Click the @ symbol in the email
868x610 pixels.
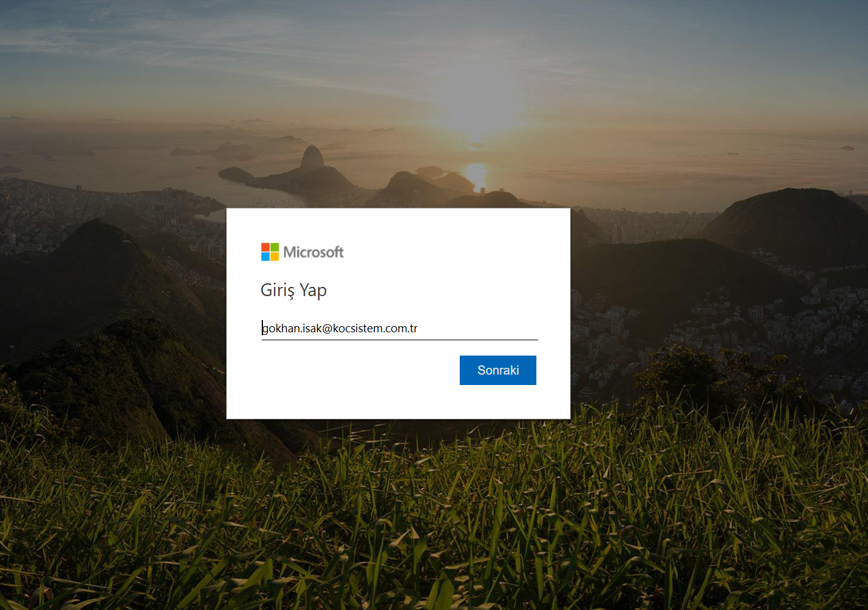coord(327,329)
